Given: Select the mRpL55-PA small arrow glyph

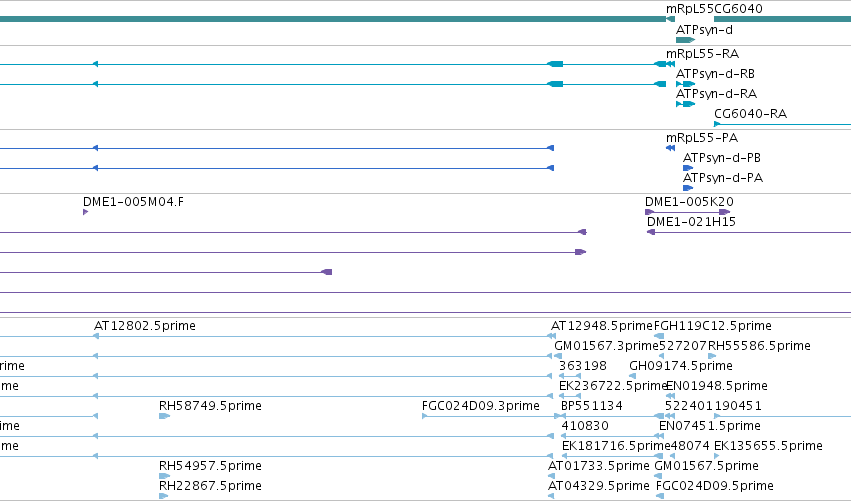Looking at the screenshot, I should coord(670,148).
